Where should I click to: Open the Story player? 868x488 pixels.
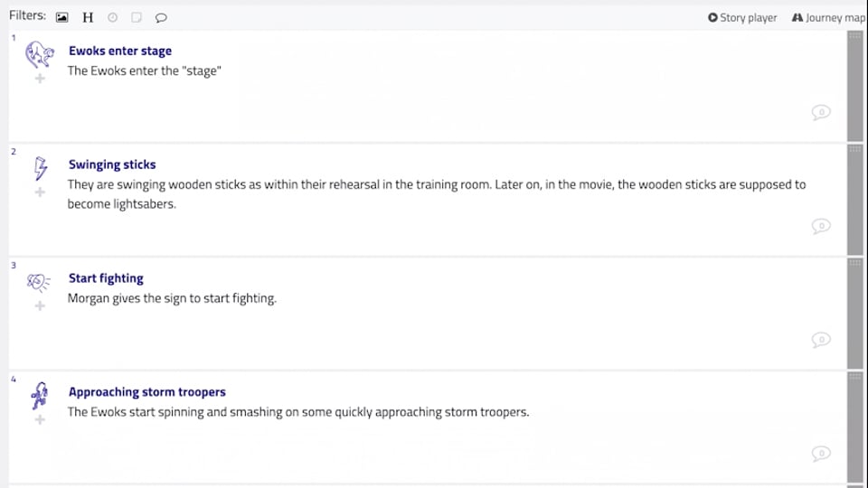point(742,17)
